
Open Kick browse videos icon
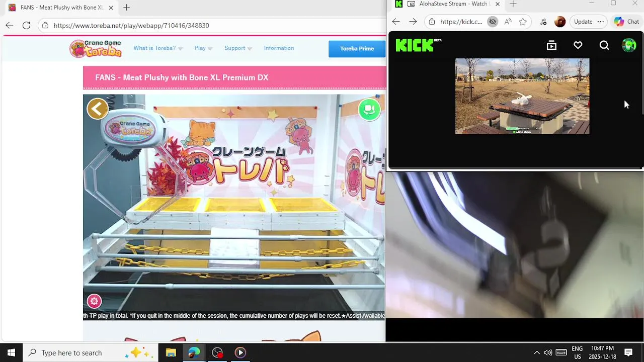coord(551,46)
